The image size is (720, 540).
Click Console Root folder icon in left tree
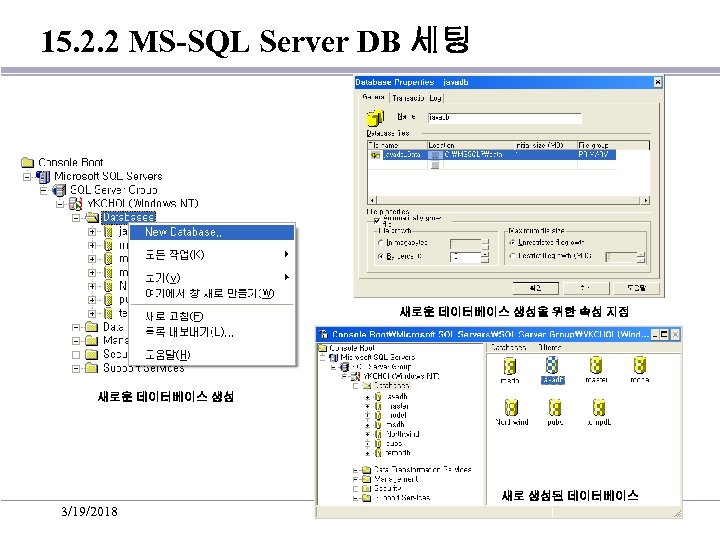pyautogui.click(x=28, y=162)
